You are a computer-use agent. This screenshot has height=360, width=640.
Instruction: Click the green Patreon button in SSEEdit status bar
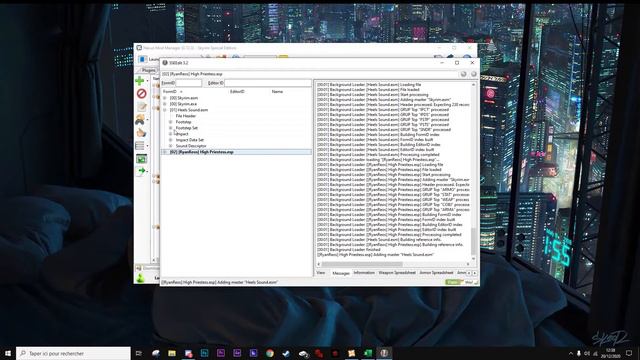[x=453, y=282]
